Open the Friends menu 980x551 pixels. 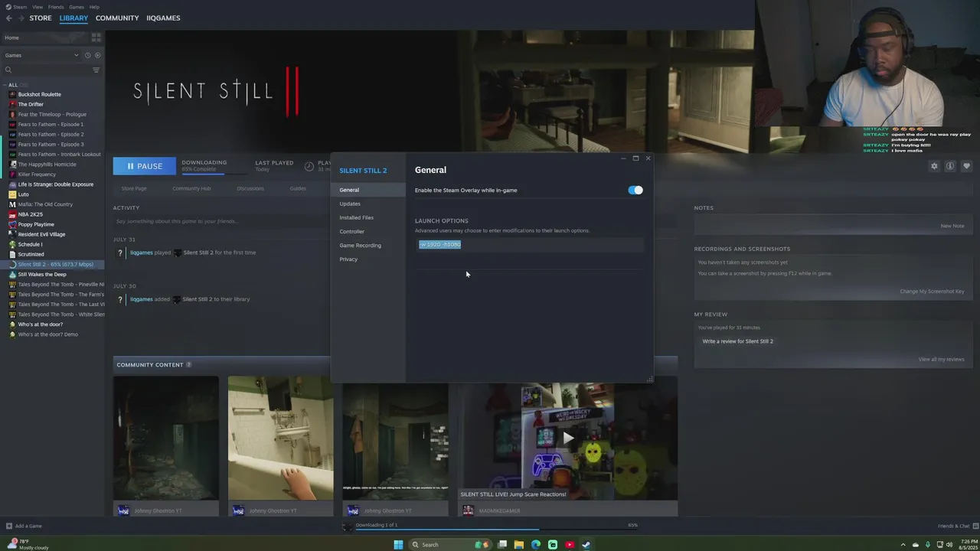coord(56,7)
